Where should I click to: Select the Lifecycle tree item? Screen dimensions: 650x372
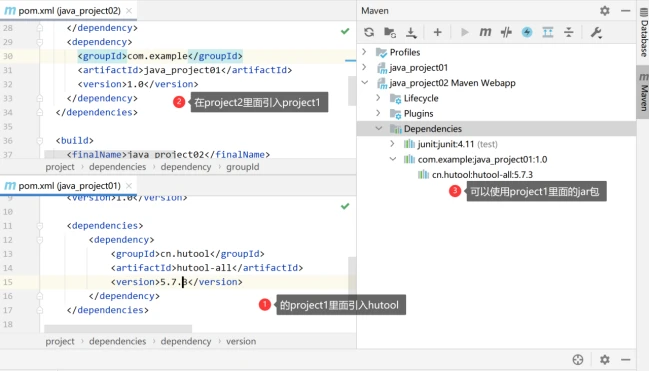pyautogui.click(x=421, y=98)
